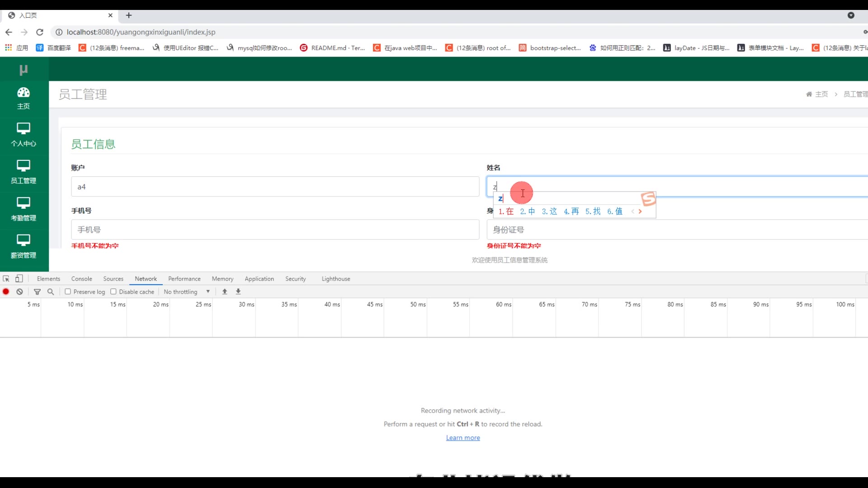
Task: Toggle the device toolbar icon
Action: click(19, 279)
